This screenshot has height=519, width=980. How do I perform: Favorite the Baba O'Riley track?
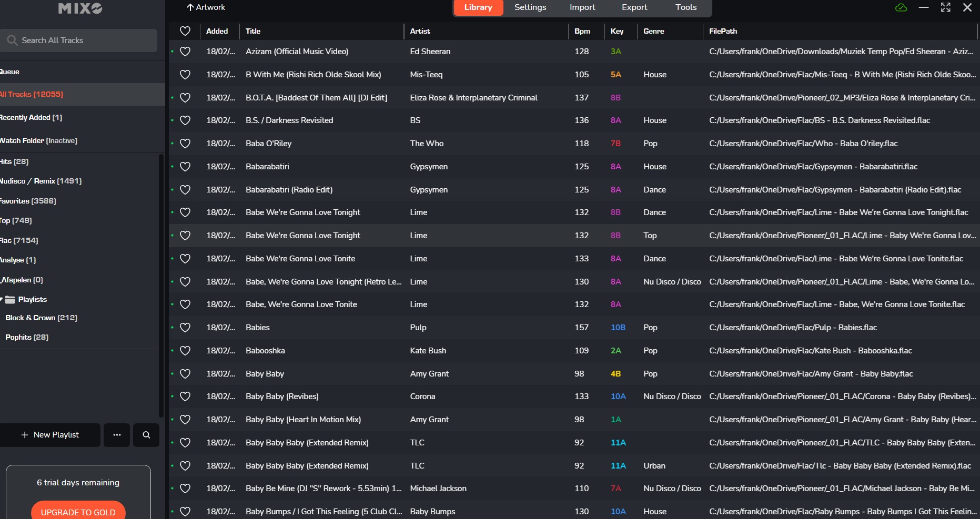(185, 144)
